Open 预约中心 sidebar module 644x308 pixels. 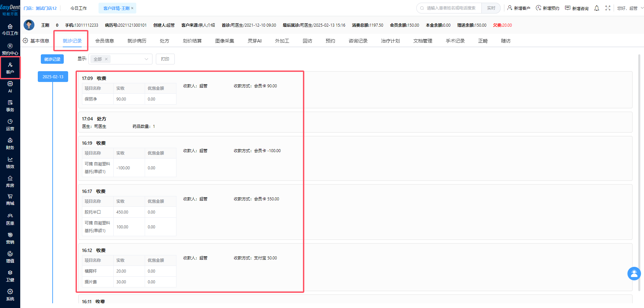10,49
